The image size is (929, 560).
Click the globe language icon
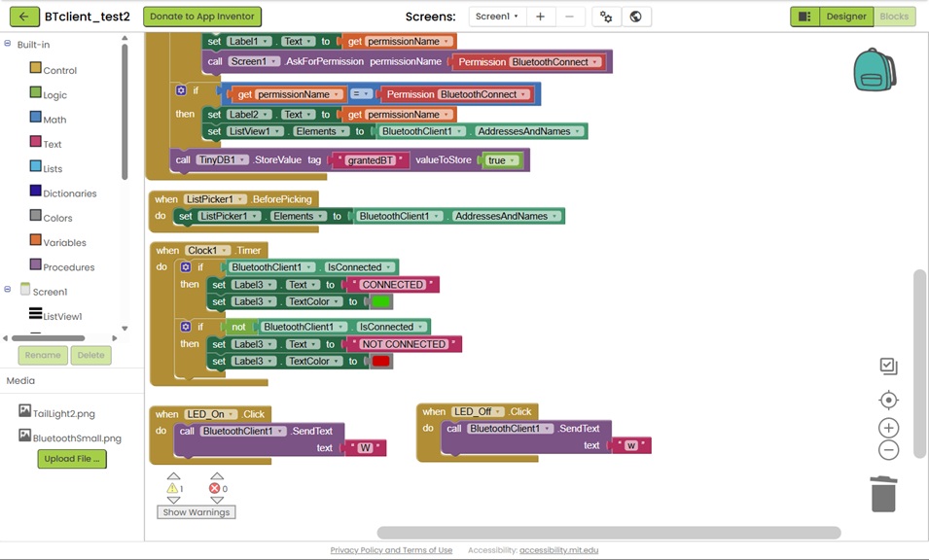pyautogui.click(x=635, y=17)
